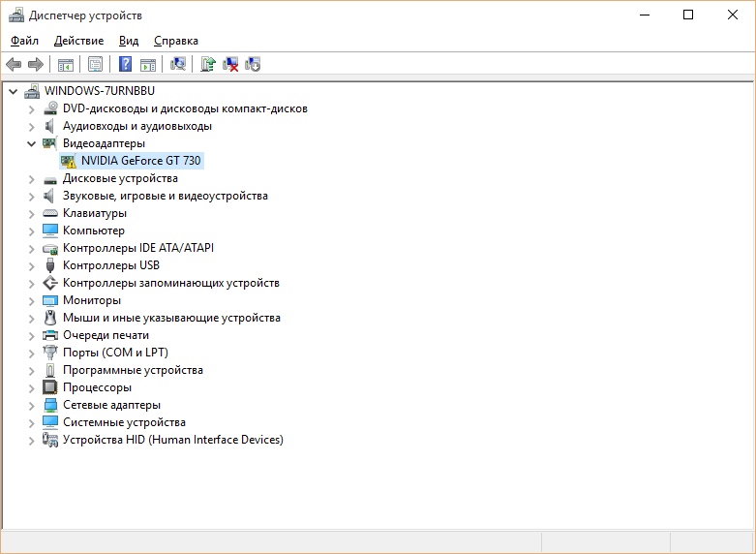Expand the Системные устройства chevron
Viewport: 756px width, 554px height.
(x=32, y=422)
